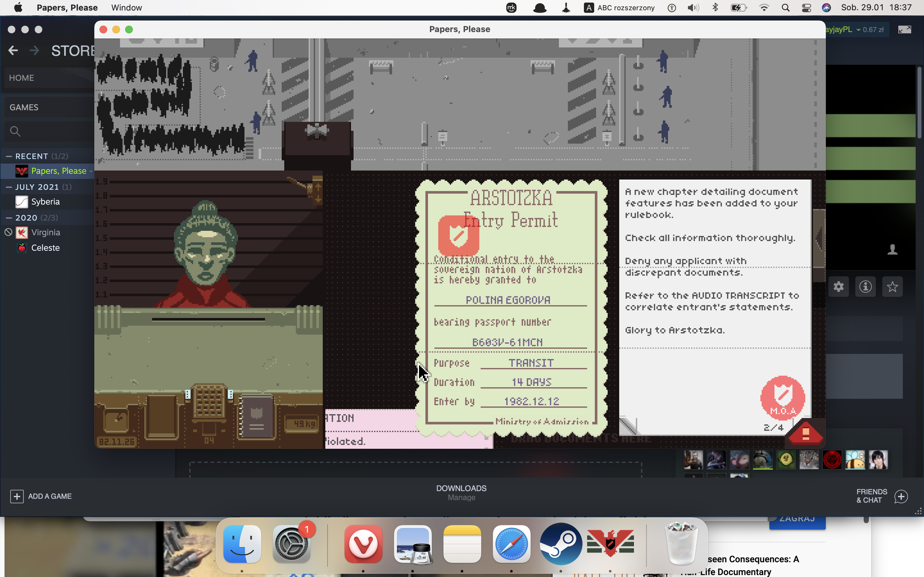Open macOS Control Center toggles
Image resolution: width=924 pixels, height=577 pixels.
[x=806, y=8]
